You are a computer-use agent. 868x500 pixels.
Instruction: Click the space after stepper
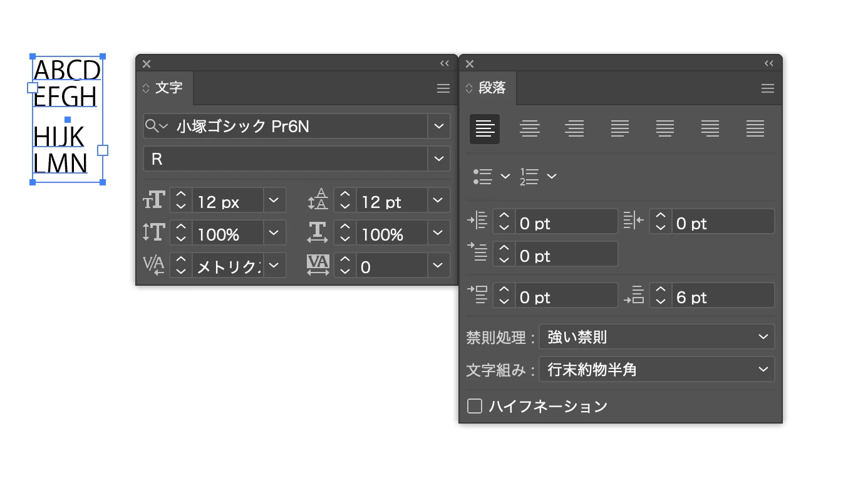pyautogui.click(x=661, y=295)
